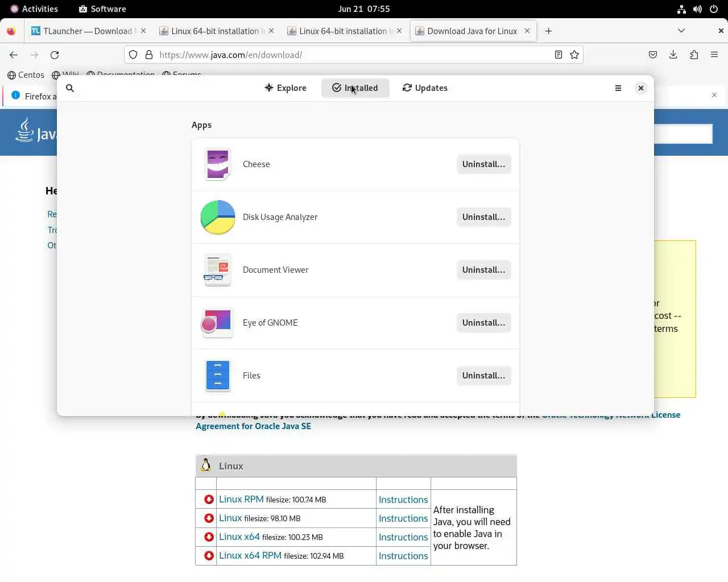Click the Document Viewer icon
This screenshot has width=728, height=582.
pos(217,270)
